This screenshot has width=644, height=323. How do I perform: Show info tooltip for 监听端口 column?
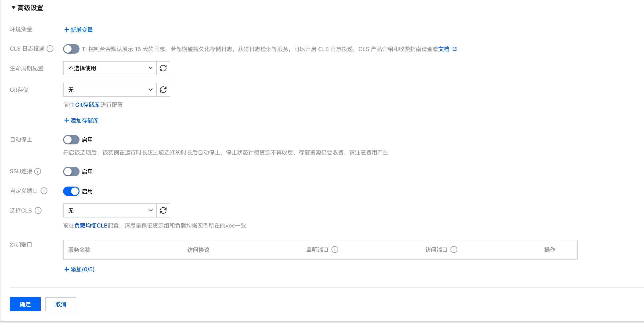pyautogui.click(x=335, y=250)
